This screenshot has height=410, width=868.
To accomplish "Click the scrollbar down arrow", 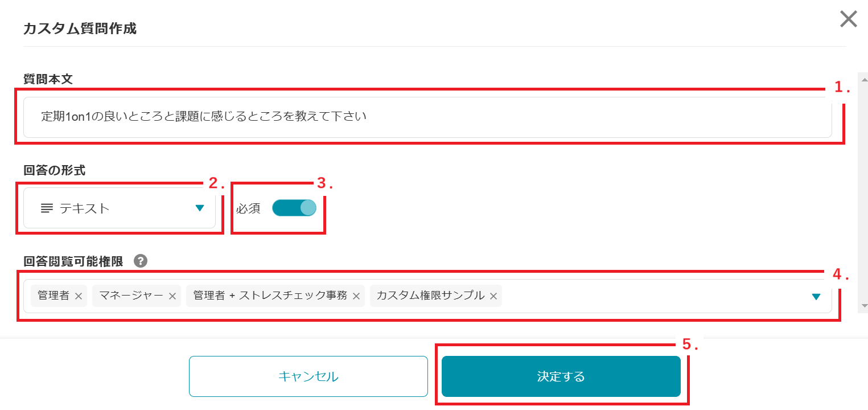I will (864, 306).
